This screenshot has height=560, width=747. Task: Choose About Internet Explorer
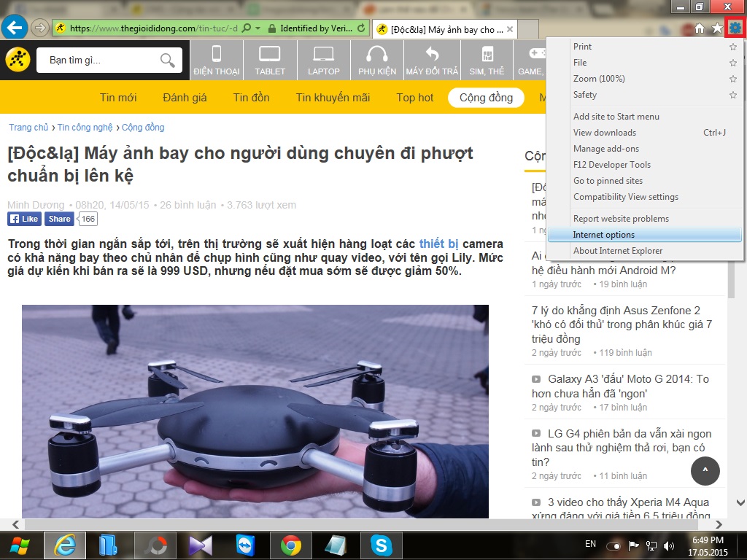coord(646,251)
